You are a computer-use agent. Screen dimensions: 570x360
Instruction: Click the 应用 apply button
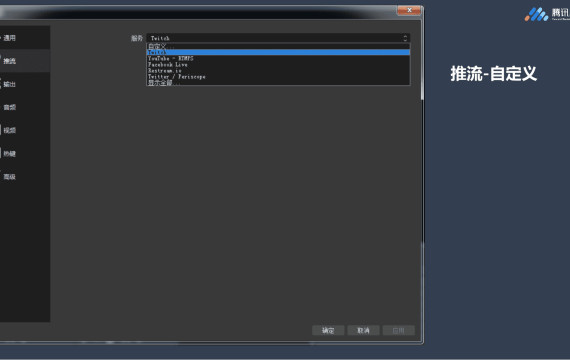pos(398,330)
